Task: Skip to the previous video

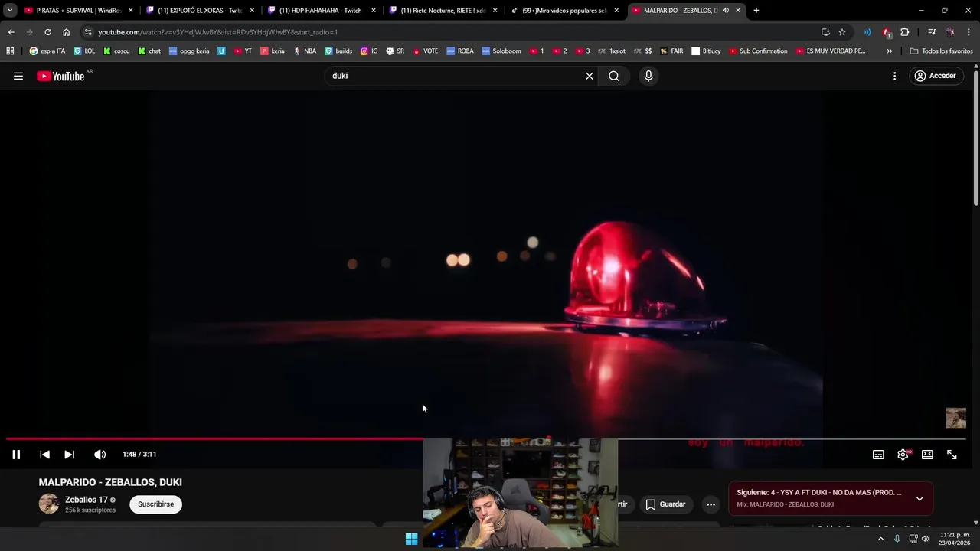Action: coord(44,455)
